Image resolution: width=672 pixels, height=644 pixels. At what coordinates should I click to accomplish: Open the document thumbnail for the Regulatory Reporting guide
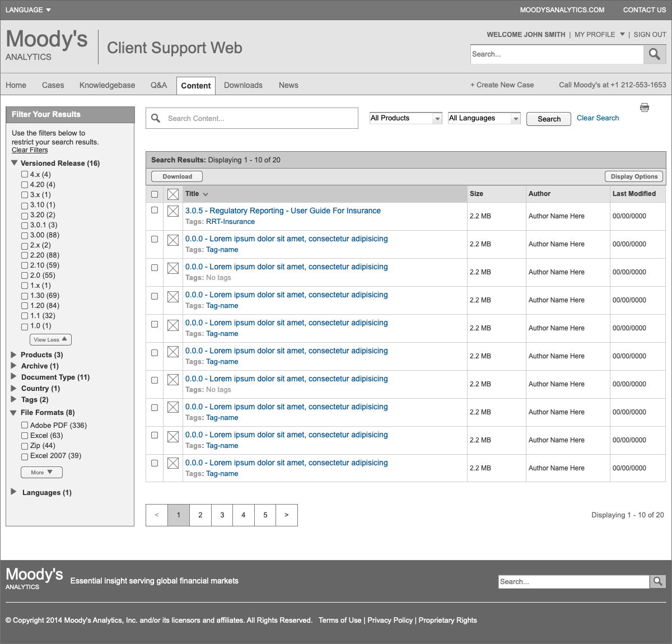[x=172, y=210]
